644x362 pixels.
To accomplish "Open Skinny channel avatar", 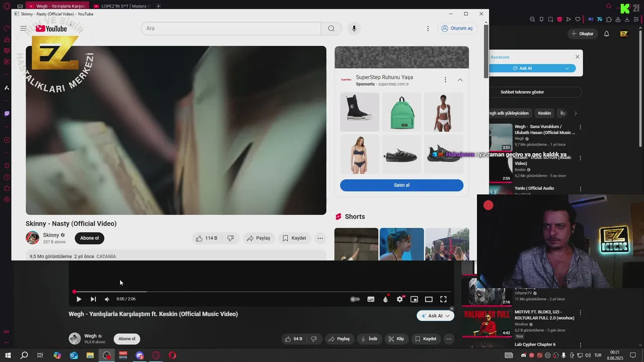I will (x=33, y=238).
